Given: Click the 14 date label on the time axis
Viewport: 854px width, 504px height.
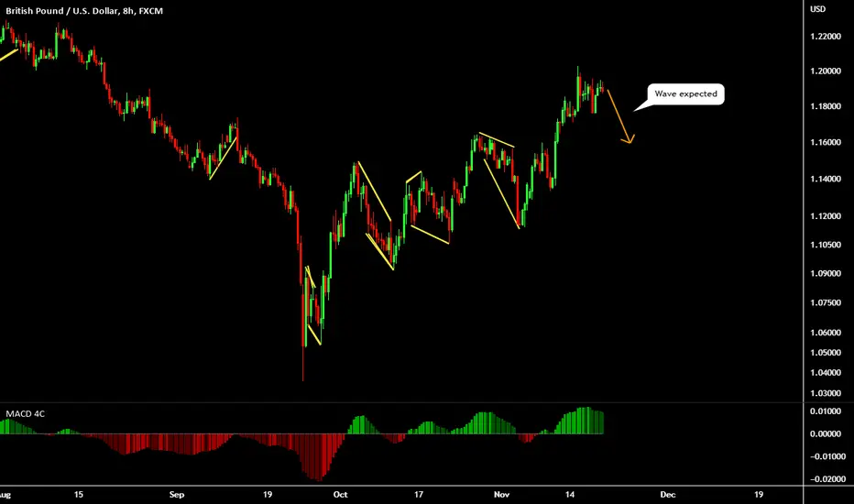Looking at the screenshot, I should 570,495.
